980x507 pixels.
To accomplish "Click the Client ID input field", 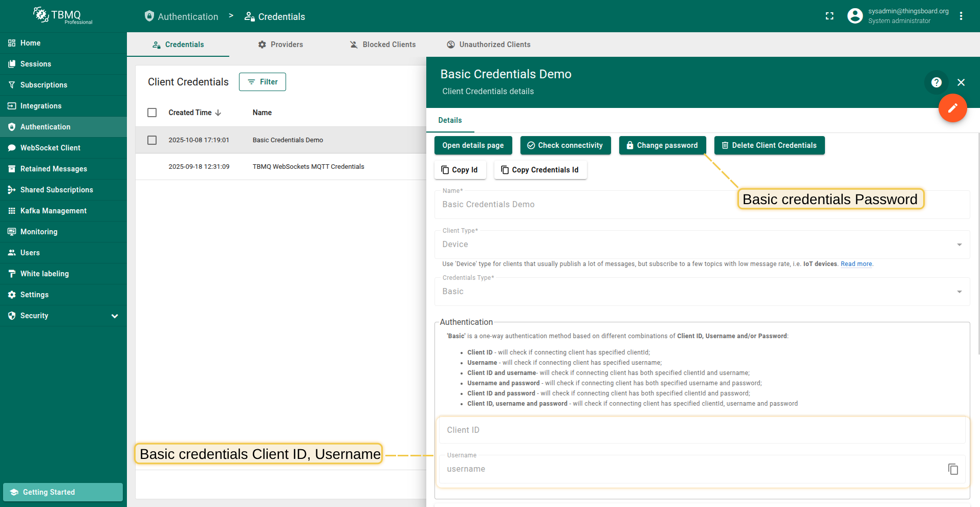I will pyautogui.click(x=702, y=430).
